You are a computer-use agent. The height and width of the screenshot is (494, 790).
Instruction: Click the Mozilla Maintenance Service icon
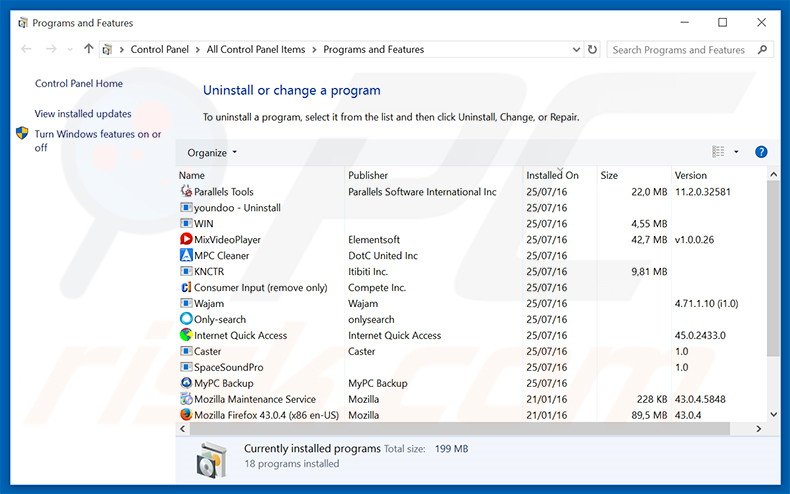click(x=186, y=399)
